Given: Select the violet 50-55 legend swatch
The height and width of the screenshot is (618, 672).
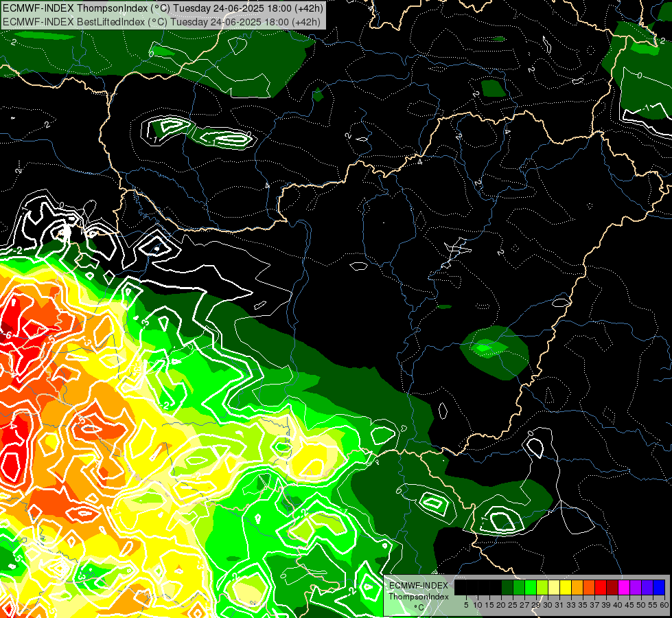Looking at the screenshot, I should tap(647, 588).
